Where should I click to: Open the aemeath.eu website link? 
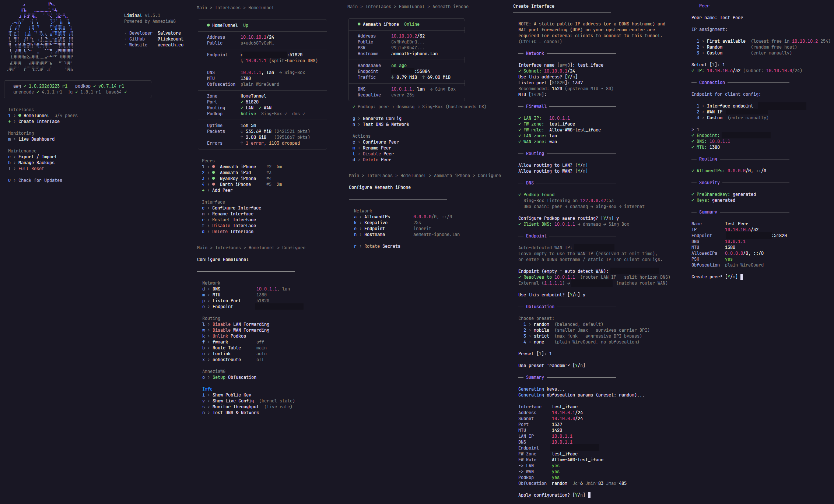171,45
